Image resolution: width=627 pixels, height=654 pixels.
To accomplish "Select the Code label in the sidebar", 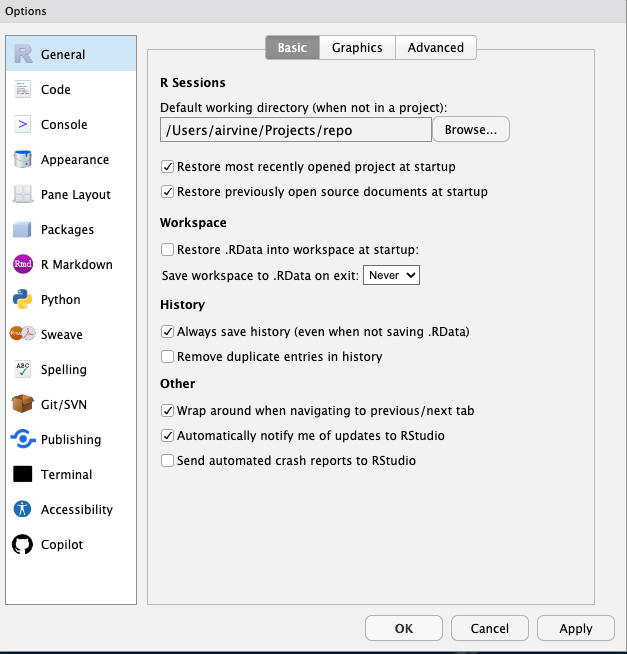I will click(x=55, y=90).
